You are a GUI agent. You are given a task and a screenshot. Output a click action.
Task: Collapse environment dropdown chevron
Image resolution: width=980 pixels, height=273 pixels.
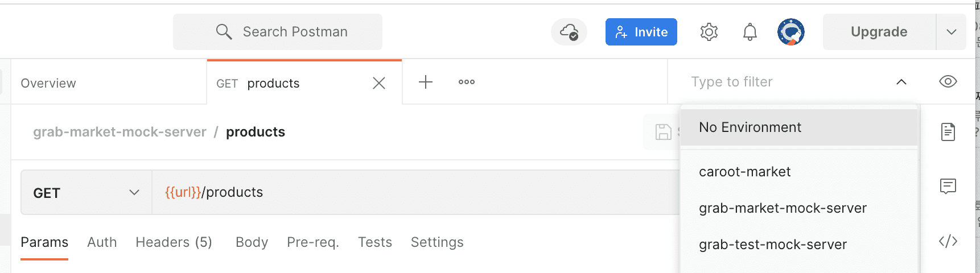point(901,82)
